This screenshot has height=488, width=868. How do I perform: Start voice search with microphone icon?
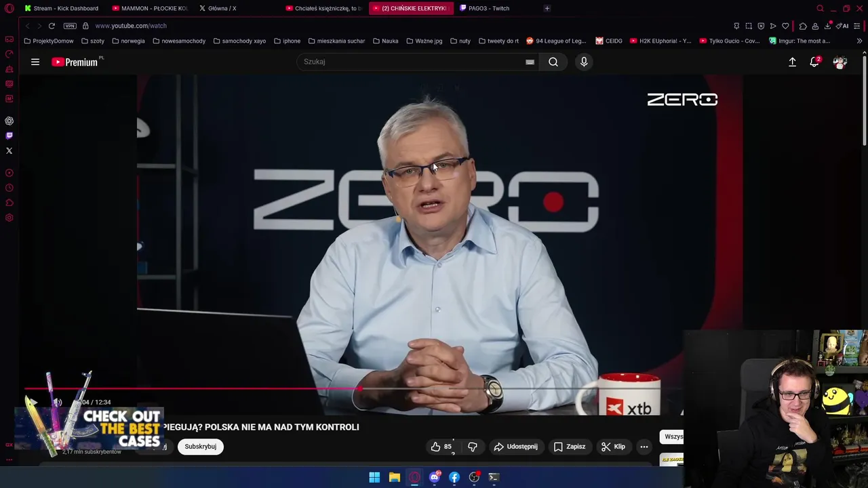click(x=584, y=62)
